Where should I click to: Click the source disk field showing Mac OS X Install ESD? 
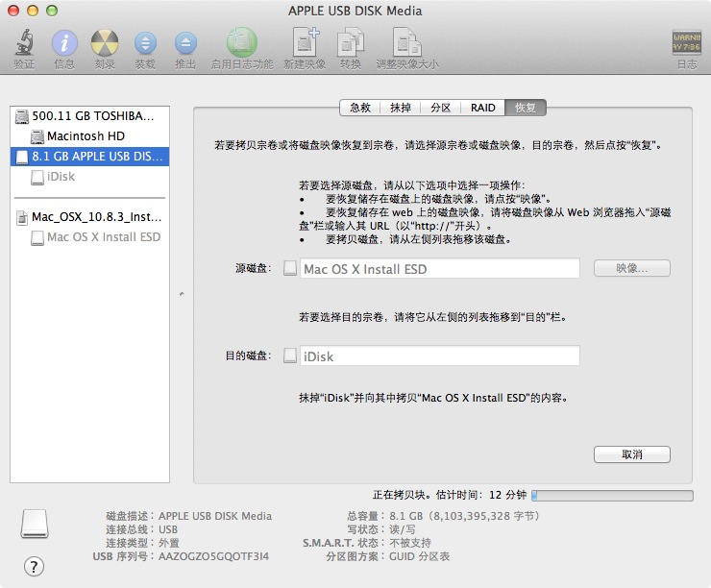click(x=439, y=269)
